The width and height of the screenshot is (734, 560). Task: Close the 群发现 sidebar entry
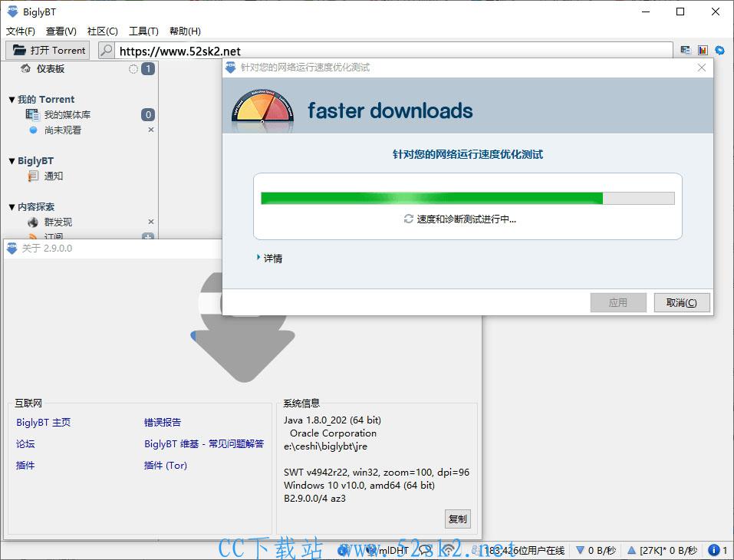pos(151,222)
